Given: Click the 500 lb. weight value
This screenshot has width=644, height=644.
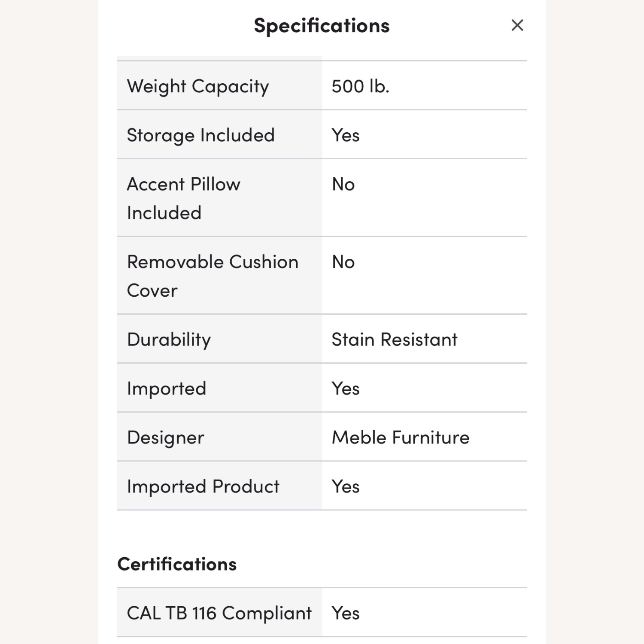Looking at the screenshot, I should (x=360, y=86).
